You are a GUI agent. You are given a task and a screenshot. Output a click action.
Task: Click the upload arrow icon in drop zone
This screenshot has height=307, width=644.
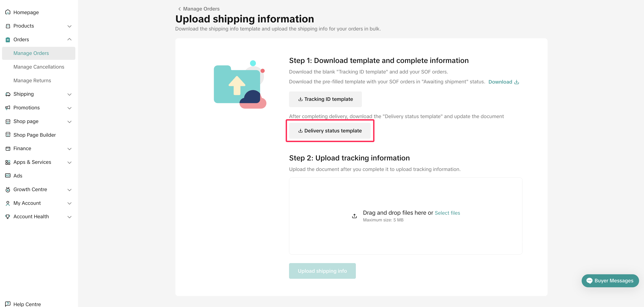tap(354, 216)
